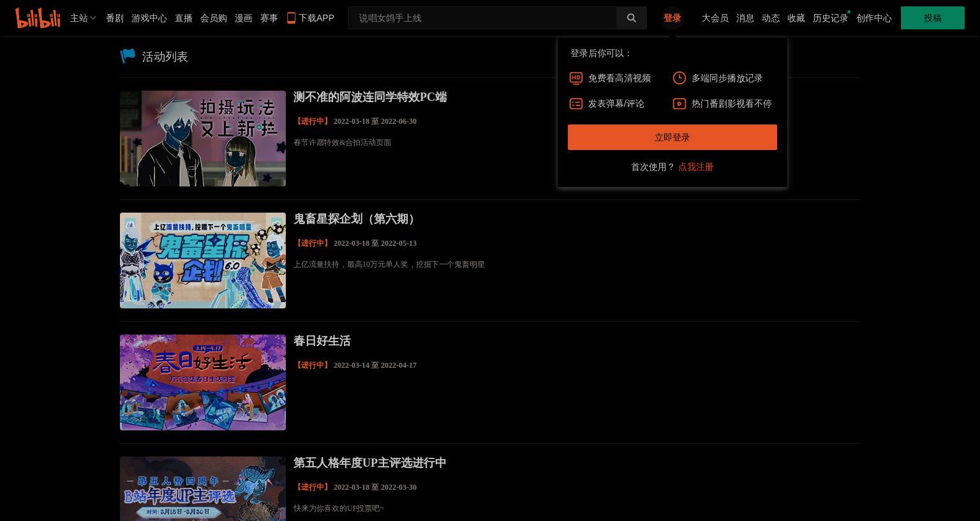Viewport: 980px width, 521px height.
Task: Open 历史记录 history
Action: [x=831, y=18]
